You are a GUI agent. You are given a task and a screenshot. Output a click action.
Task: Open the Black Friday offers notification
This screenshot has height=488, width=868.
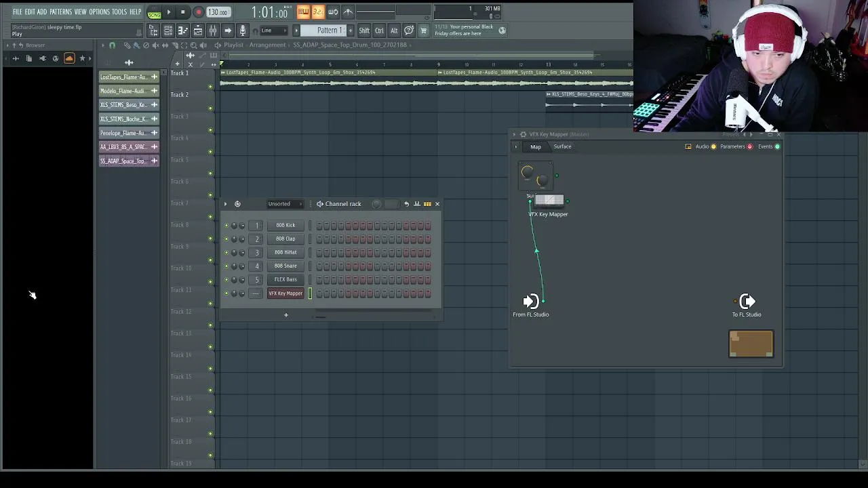pos(470,30)
